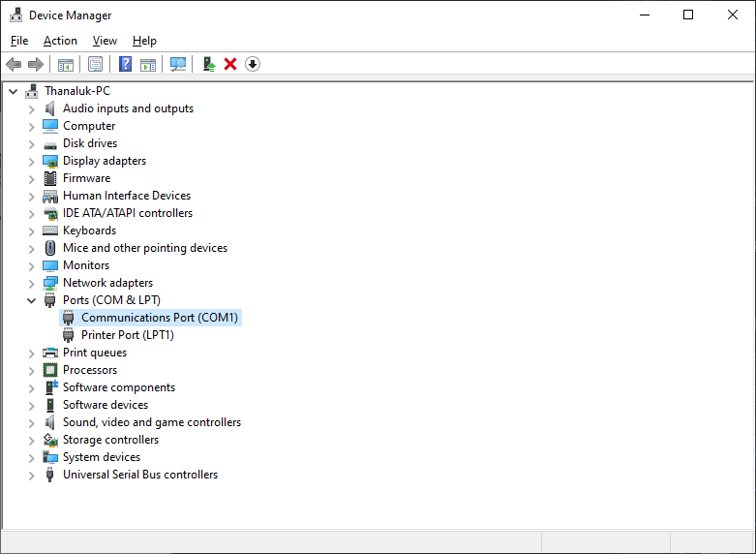Open the Action menu
756x554 pixels.
(x=60, y=41)
